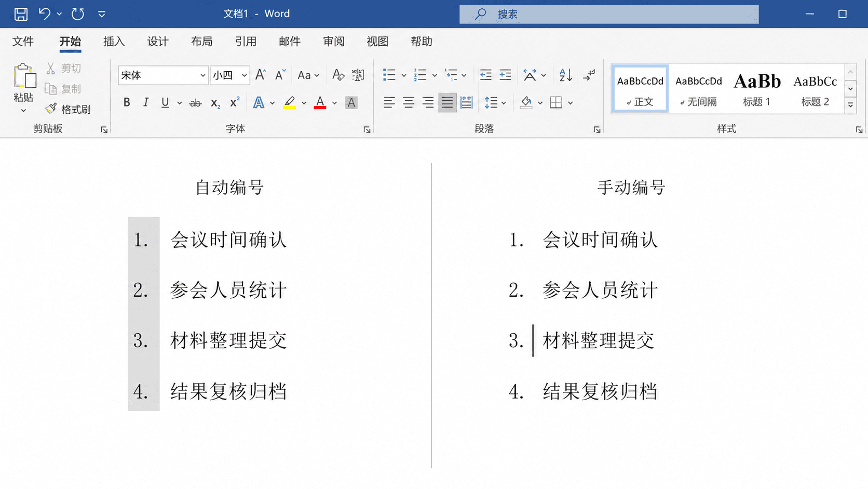The height and width of the screenshot is (489, 868).
Task: Click the Line and Paragraph Spacing icon
Action: (491, 103)
